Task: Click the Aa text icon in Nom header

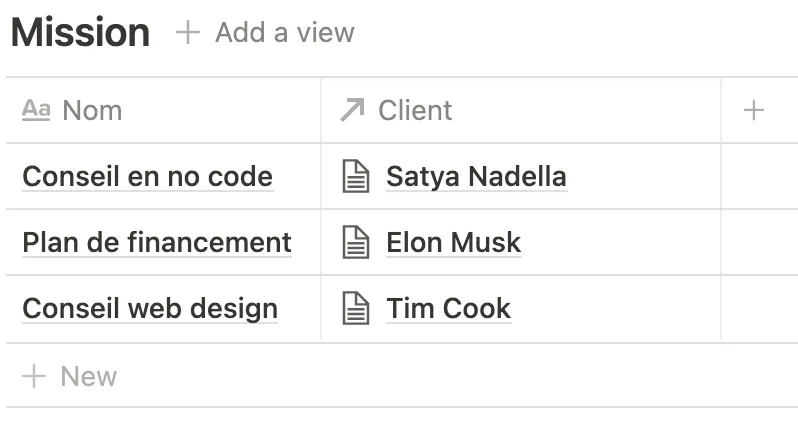Action: click(x=36, y=110)
